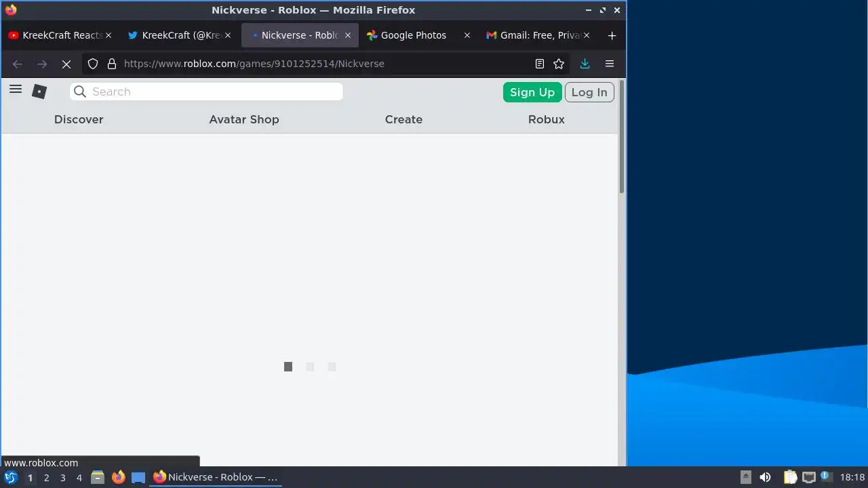The height and width of the screenshot is (488, 868).
Task: Switch to workspace 4
Action: 79,478
